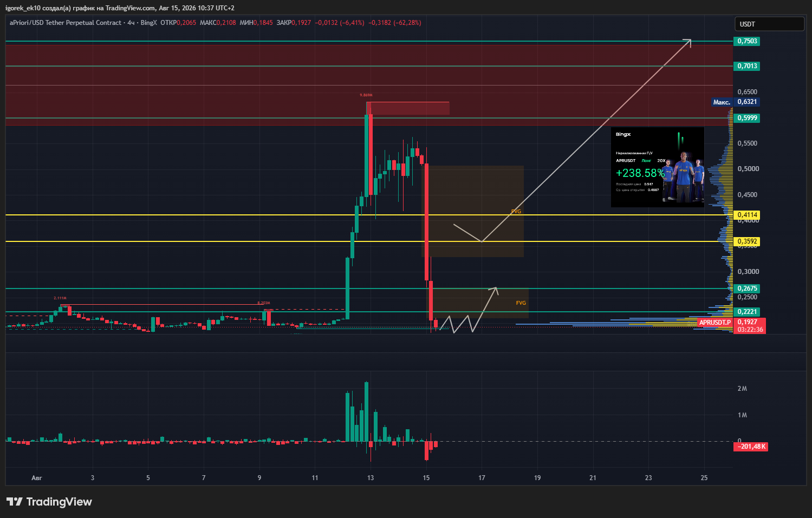The width and height of the screenshot is (812, 518).
Task: Click the 9.869M volume label at the peak
Action: [366, 95]
